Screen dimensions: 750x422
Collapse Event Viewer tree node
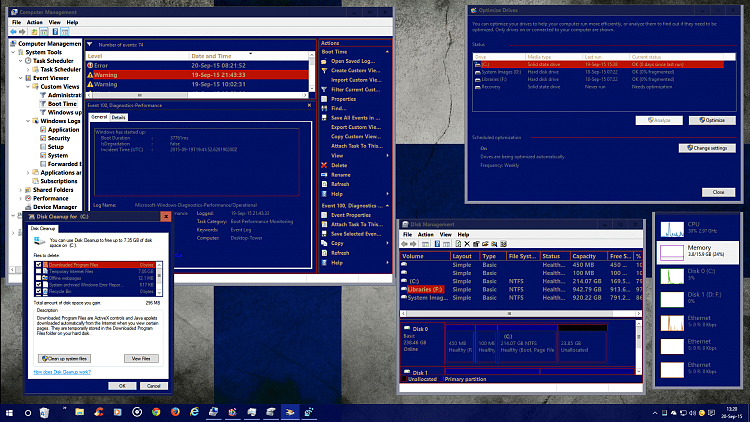tap(21, 78)
